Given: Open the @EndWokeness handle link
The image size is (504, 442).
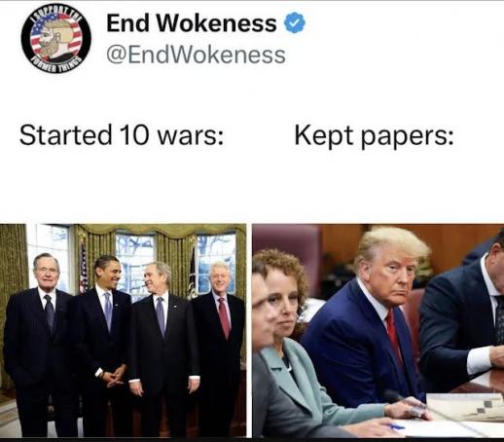Looking at the screenshot, I should click(196, 55).
